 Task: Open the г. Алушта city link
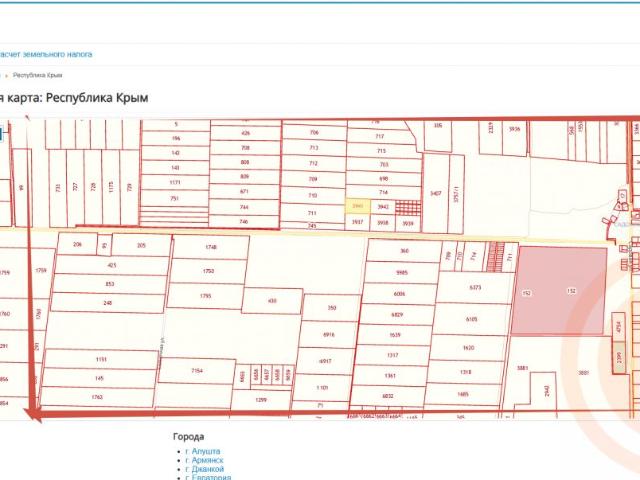(x=202, y=451)
